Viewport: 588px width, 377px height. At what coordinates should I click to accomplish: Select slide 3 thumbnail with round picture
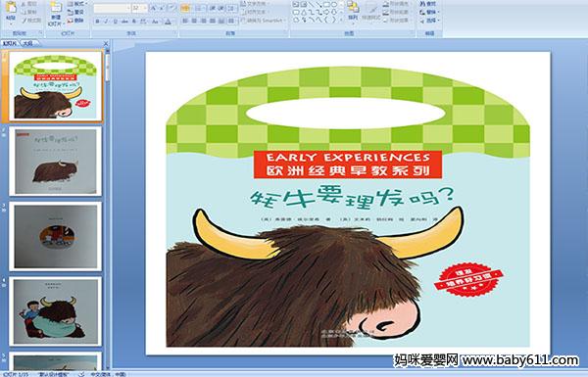pos(56,236)
